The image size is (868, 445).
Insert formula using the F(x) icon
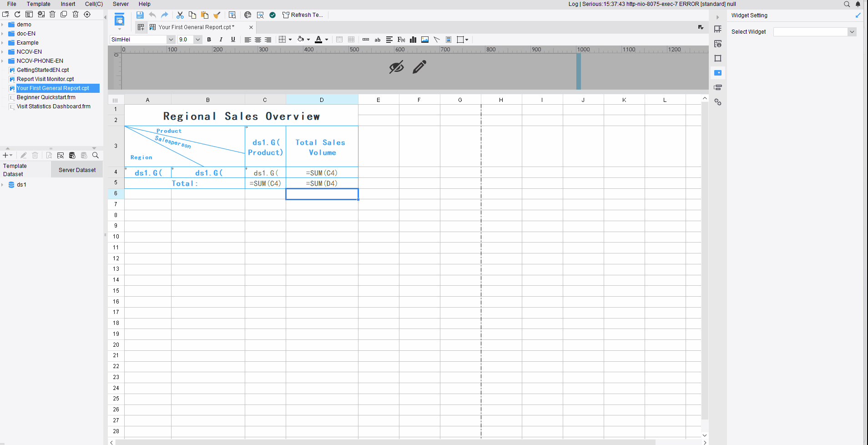(401, 40)
